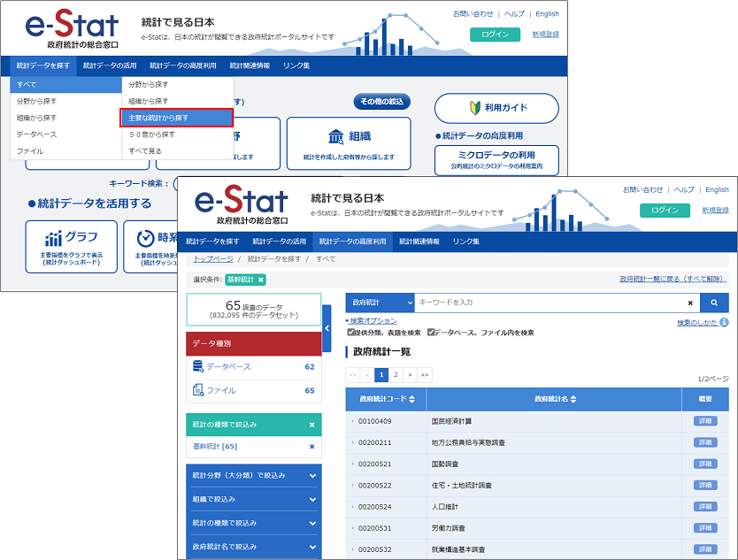Go to page 2 in pagination
738x560 pixels.
pos(396,375)
